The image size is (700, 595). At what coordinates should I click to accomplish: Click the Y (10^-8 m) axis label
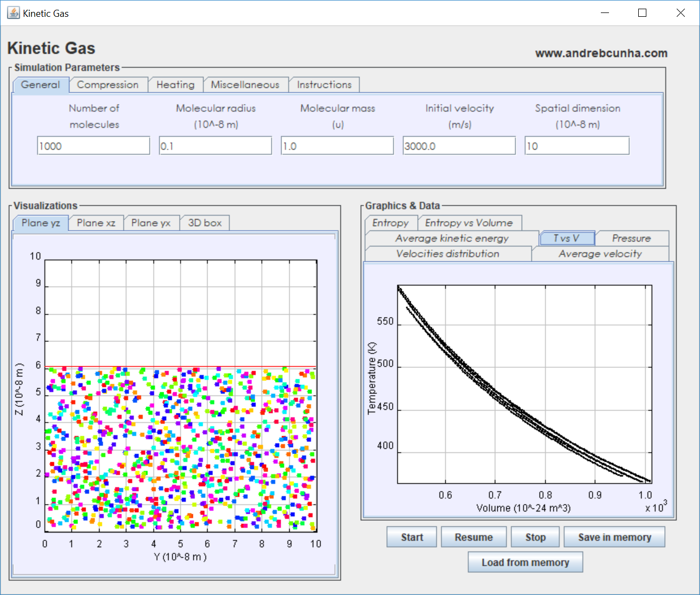(x=180, y=557)
